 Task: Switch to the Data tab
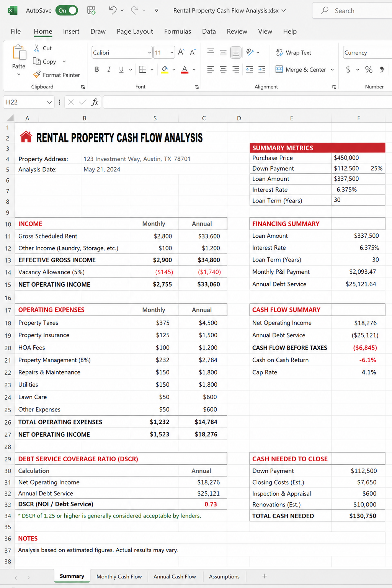(209, 31)
